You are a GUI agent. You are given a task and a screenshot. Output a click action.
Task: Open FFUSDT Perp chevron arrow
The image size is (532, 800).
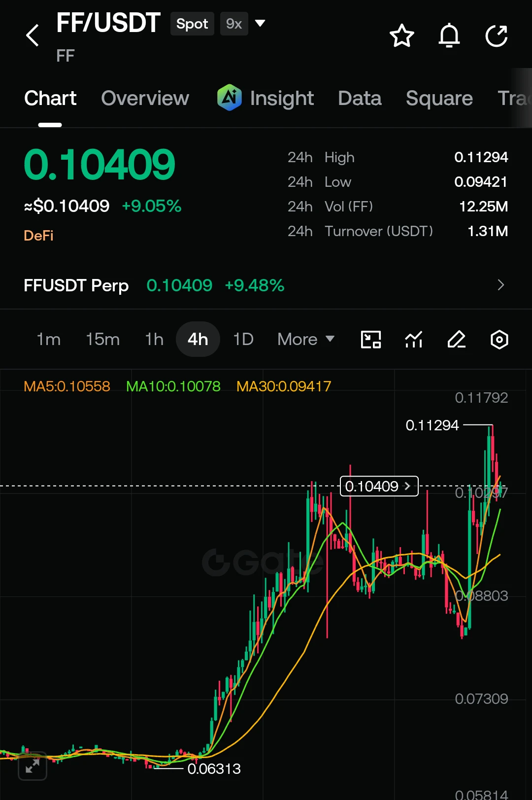click(x=501, y=285)
